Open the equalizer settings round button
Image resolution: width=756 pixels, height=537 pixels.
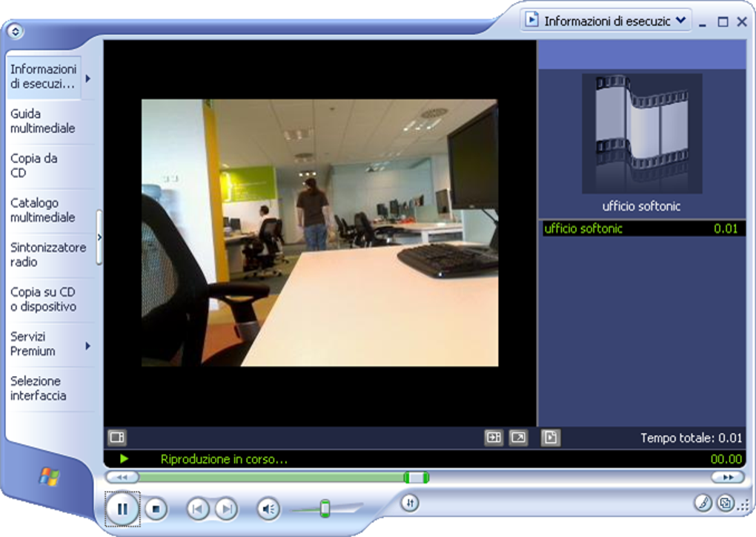[x=410, y=503]
